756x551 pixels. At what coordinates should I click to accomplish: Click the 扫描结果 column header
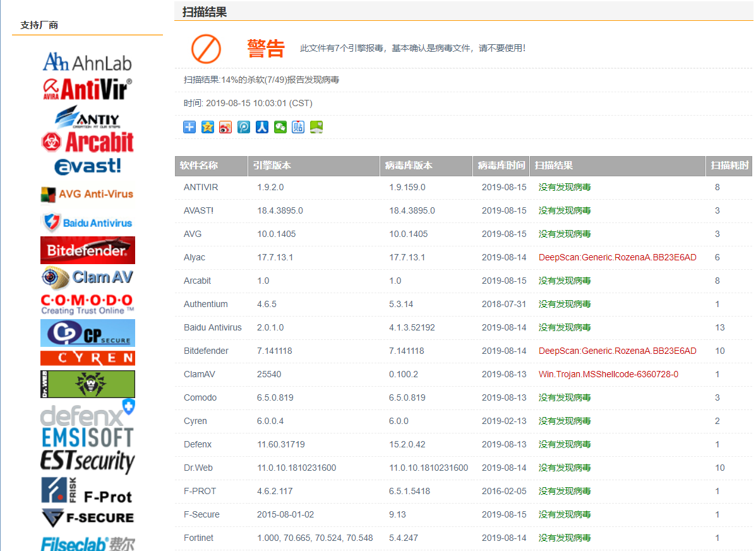coord(618,166)
